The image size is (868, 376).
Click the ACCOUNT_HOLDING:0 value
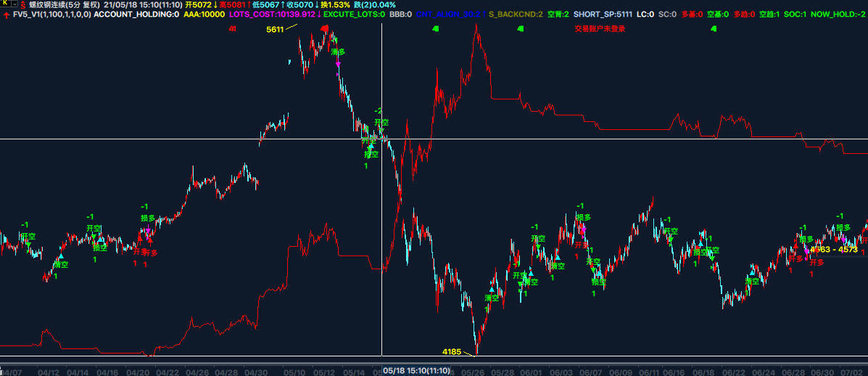(136, 15)
